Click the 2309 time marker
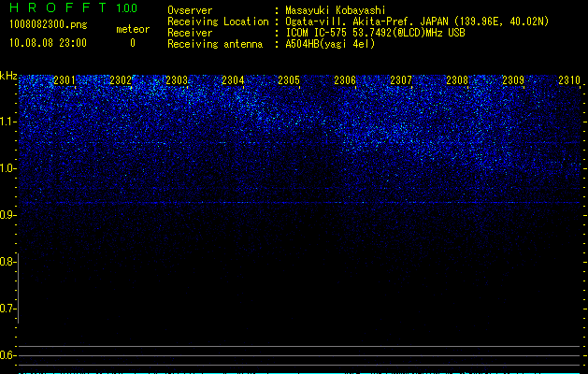The width and height of the screenshot is (588, 374). tap(513, 80)
